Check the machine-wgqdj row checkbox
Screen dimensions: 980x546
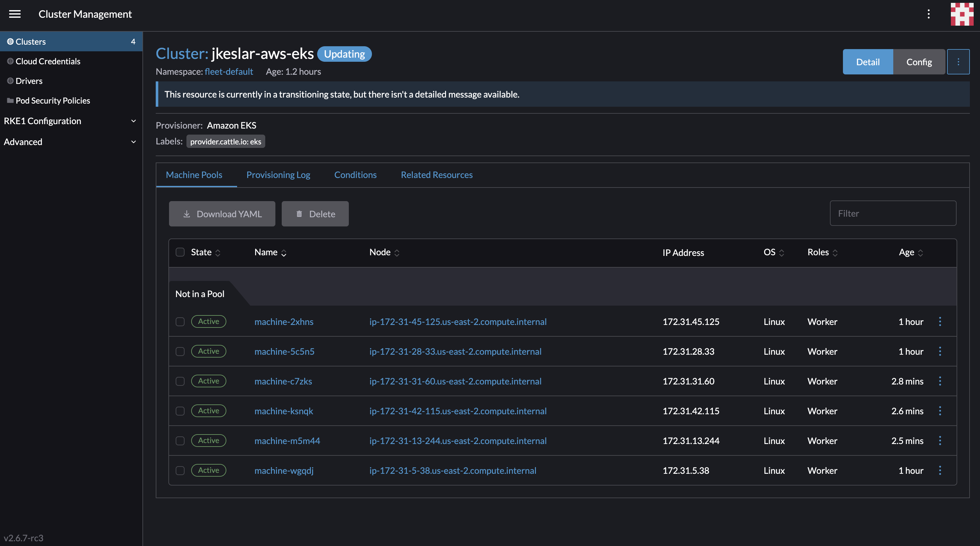point(180,470)
